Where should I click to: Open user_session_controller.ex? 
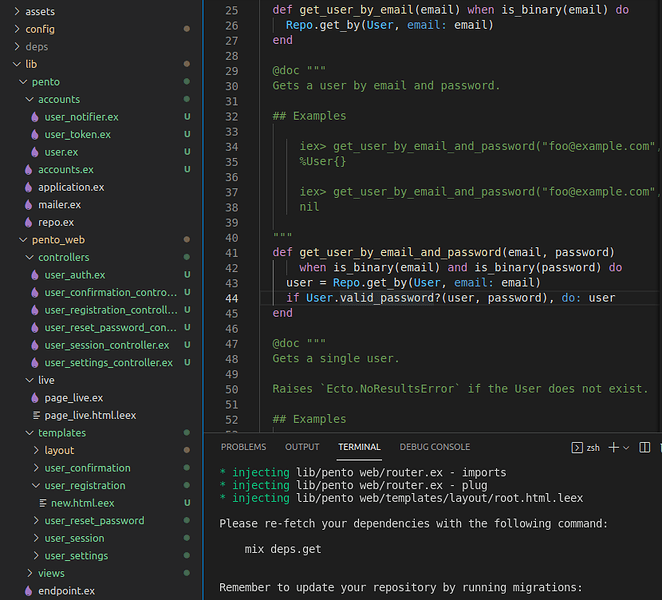[x=107, y=345]
